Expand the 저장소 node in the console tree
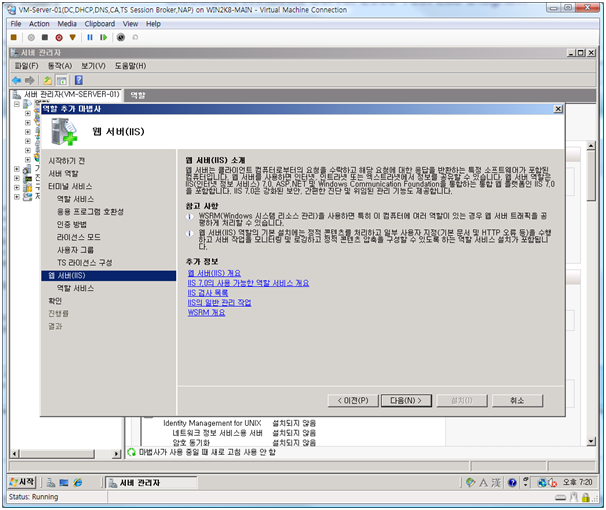The height and width of the screenshot is (510, 606). [17, 197]
